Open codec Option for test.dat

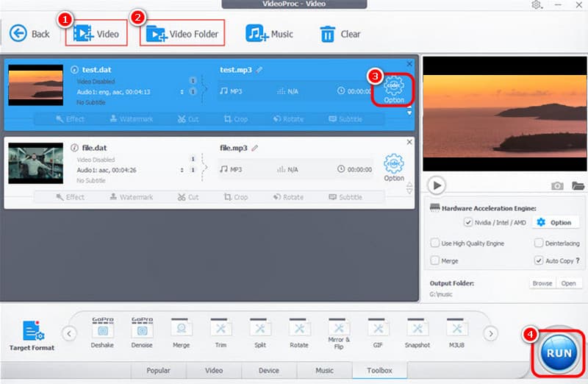pyautogui.click(x=393, y=89)
